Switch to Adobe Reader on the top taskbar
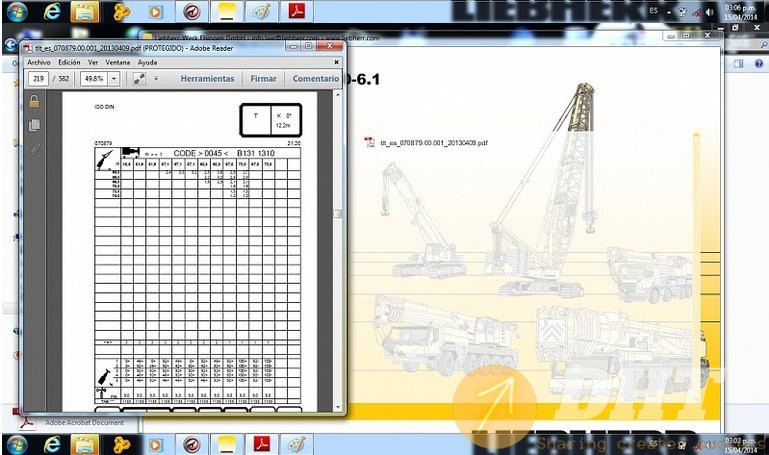 pos(296,11)
